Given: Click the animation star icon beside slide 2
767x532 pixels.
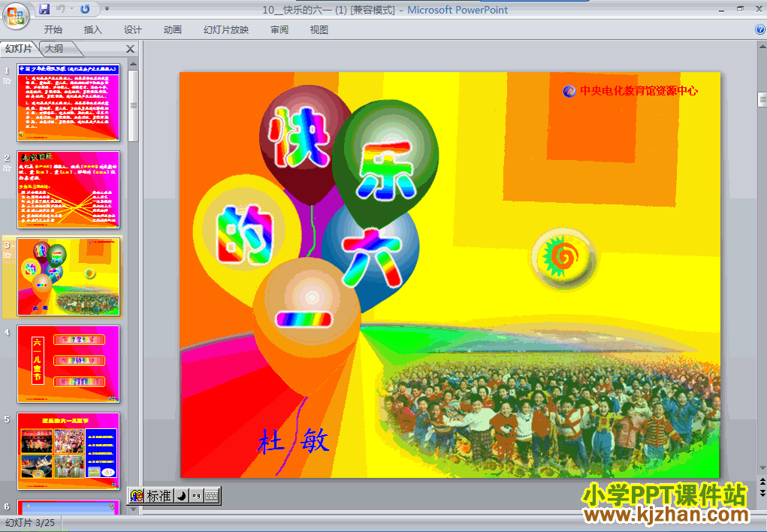Looking at the screenshot, I should coord(7,168).
